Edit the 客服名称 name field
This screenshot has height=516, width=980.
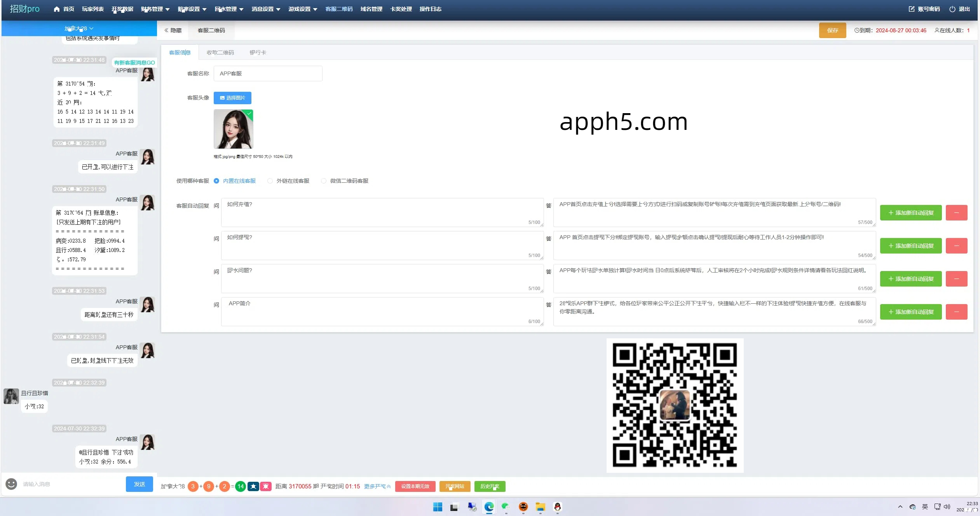coord(268,73)
